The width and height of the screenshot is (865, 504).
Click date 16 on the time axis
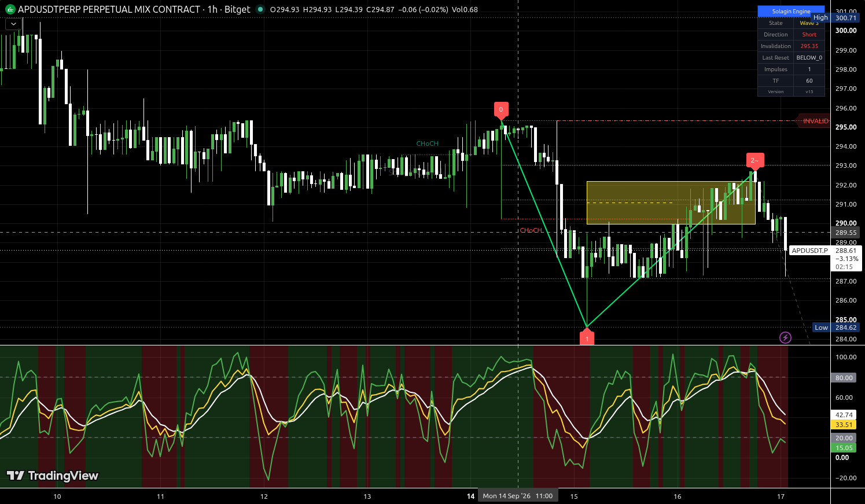[678, 496]
